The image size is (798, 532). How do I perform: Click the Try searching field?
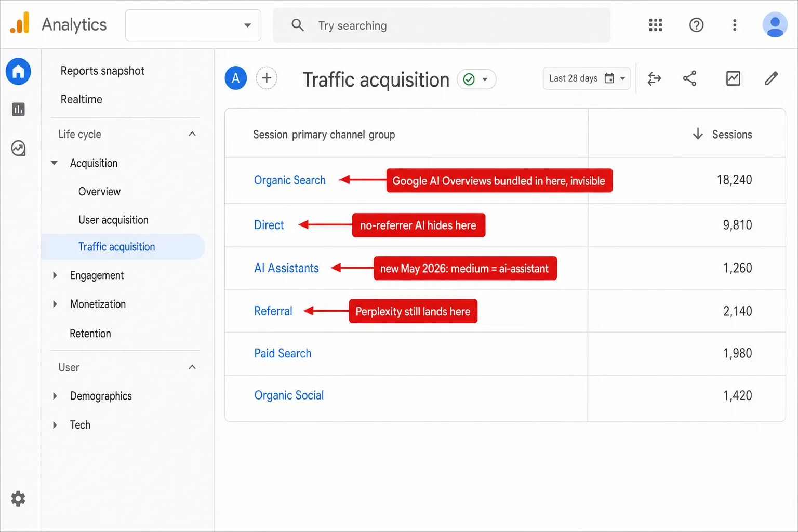(442, 25)
